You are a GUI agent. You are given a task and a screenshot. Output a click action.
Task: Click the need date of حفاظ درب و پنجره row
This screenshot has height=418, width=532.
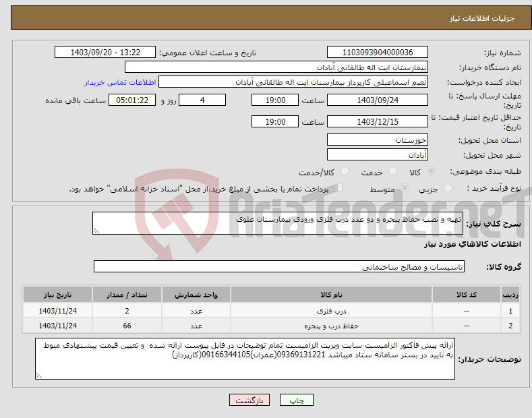point(58,326)
